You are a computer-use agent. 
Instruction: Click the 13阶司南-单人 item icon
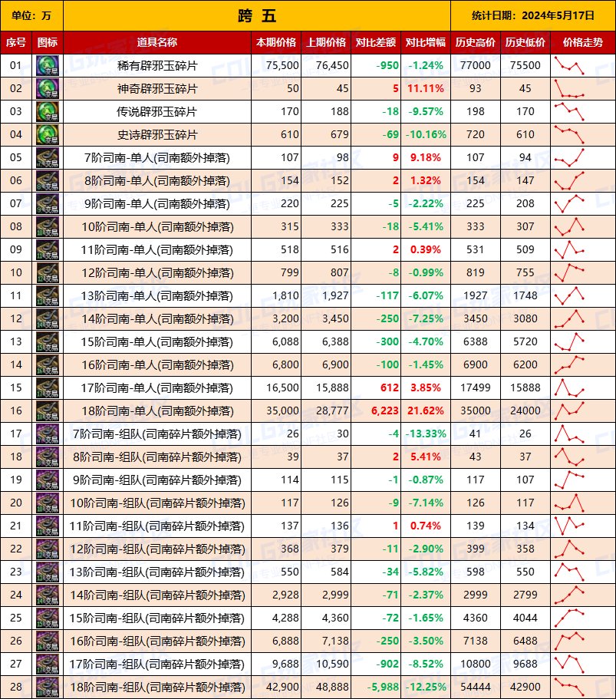tap(48, 296)
